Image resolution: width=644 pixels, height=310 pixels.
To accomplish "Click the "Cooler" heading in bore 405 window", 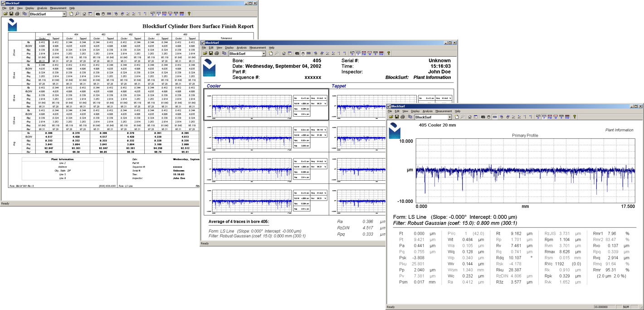I will (x=214, y=86).
